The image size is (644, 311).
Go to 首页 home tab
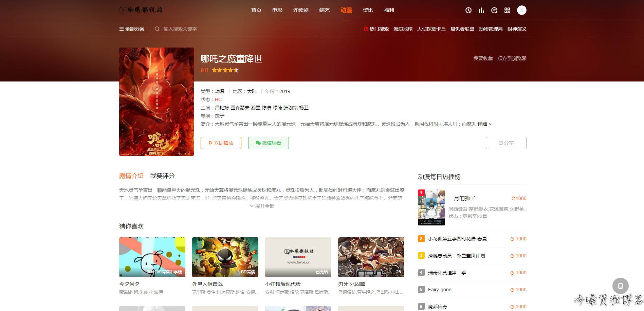(256, 10)
